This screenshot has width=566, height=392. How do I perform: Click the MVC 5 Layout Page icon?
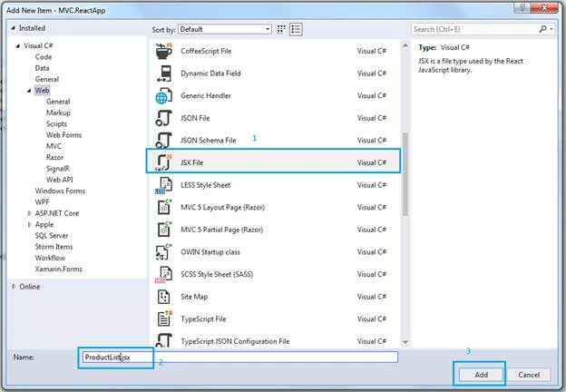click(164, 208)
